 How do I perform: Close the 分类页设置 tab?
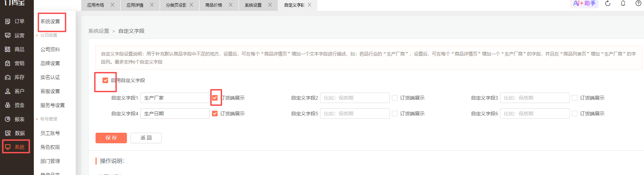click(x=191, y=5)
